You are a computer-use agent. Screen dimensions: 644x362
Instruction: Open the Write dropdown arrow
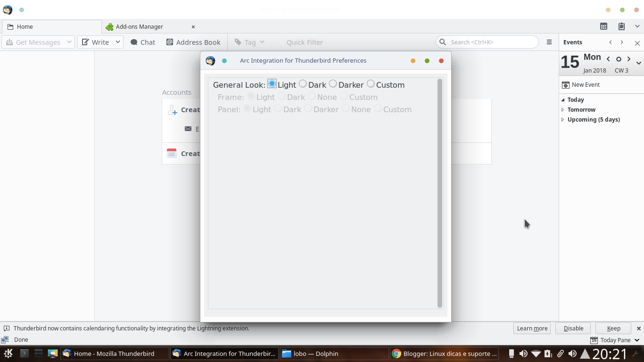(x=118, y=42)
